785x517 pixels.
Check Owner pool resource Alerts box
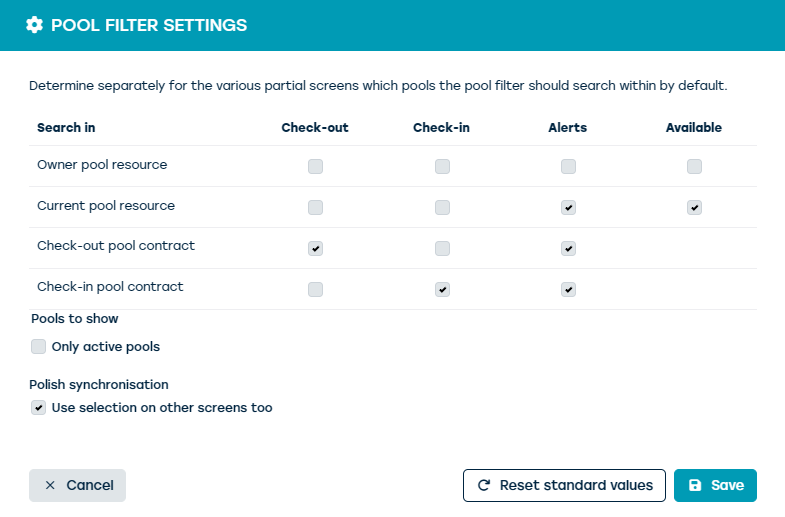[x=568, y=167]
